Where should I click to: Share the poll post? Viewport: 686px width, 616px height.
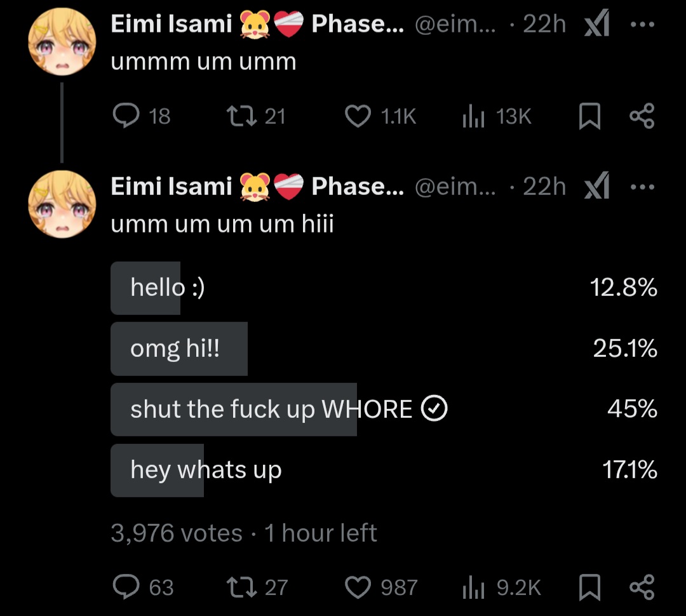pyautogui.click(x=642, y=587)
